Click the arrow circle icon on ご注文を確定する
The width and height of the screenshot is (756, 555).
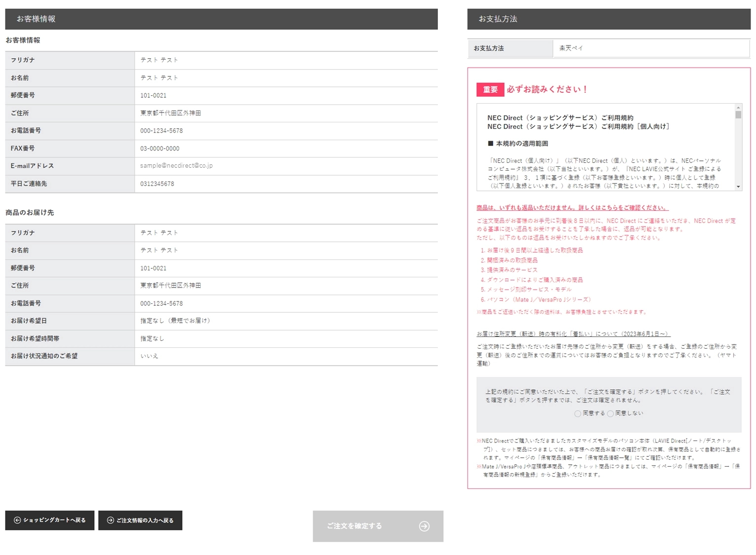point(424,526)
